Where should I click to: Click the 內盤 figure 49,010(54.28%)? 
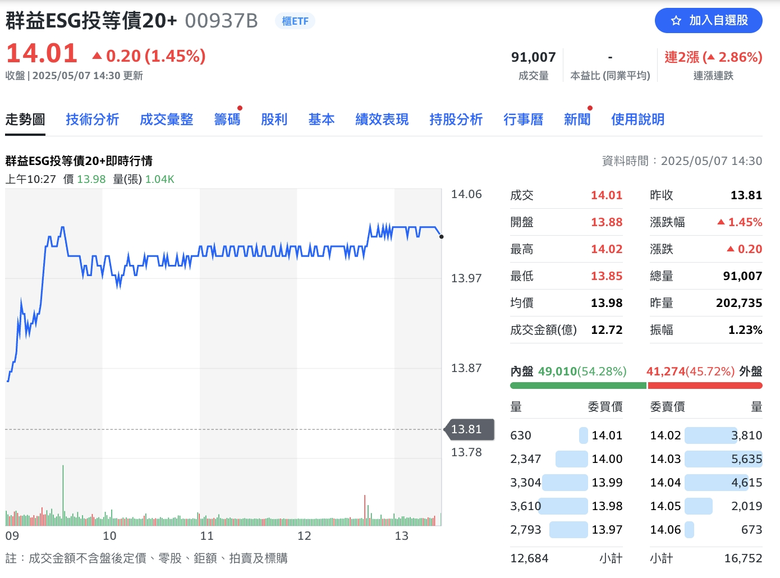click(583, 372)
